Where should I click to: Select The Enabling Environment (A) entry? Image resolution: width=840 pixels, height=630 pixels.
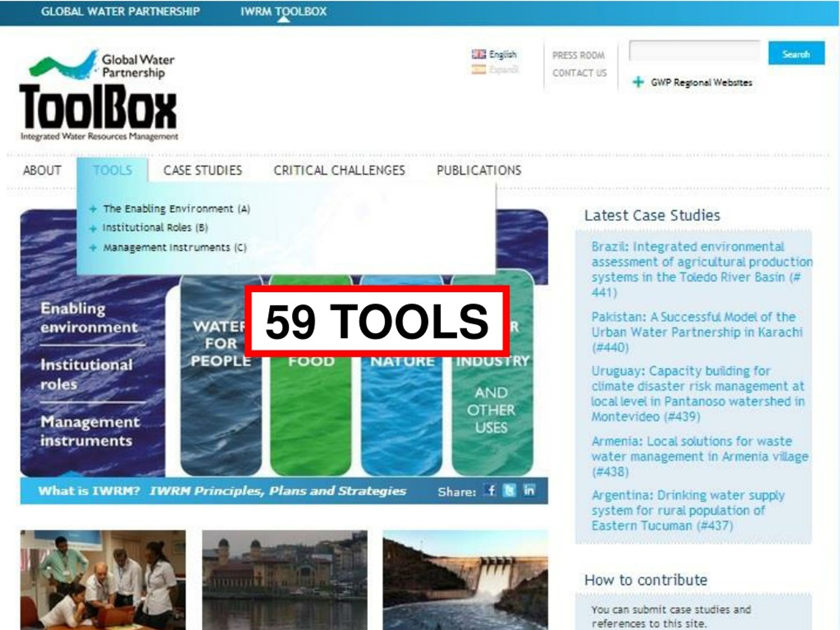177,209
